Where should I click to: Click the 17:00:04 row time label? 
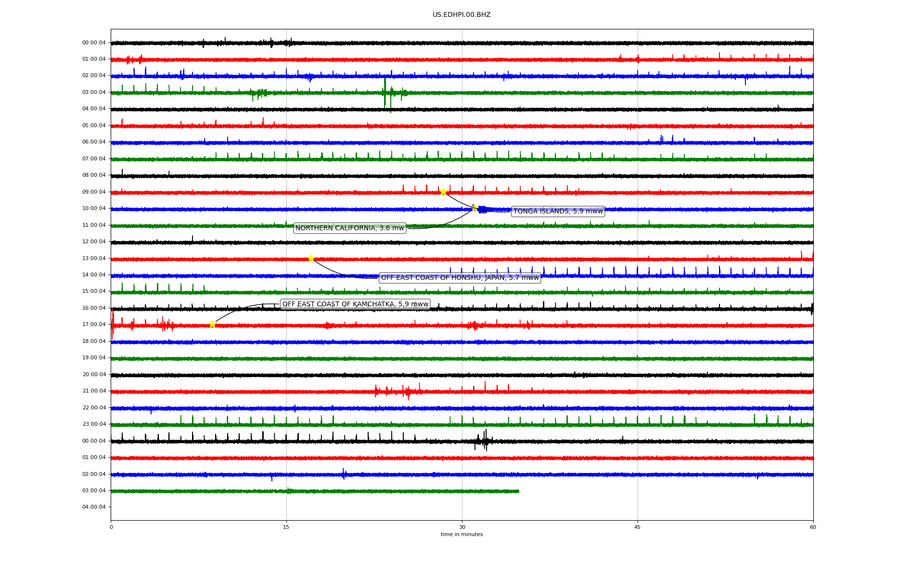[x=94, y=325]
